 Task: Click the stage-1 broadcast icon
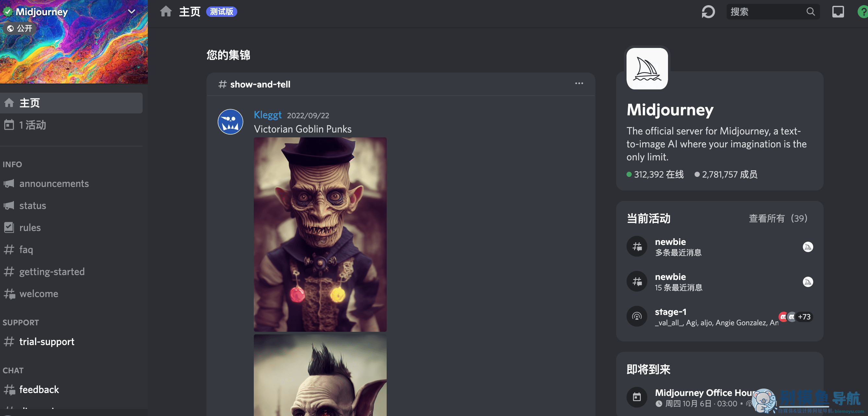637,316
